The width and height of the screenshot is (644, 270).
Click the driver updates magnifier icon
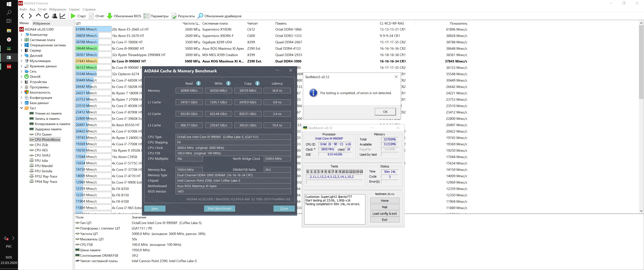pos(200,16)
